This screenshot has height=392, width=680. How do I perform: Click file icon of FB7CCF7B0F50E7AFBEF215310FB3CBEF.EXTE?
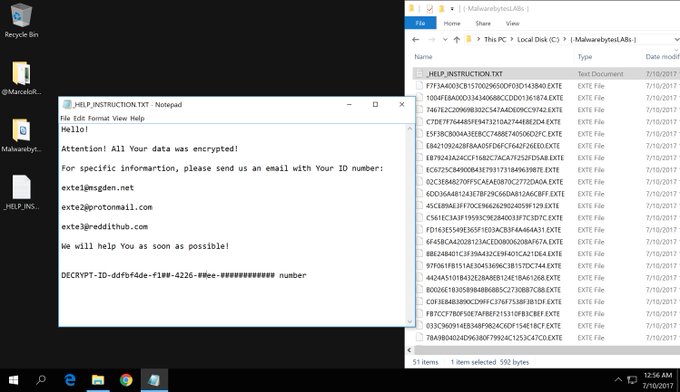pos(419,314)
